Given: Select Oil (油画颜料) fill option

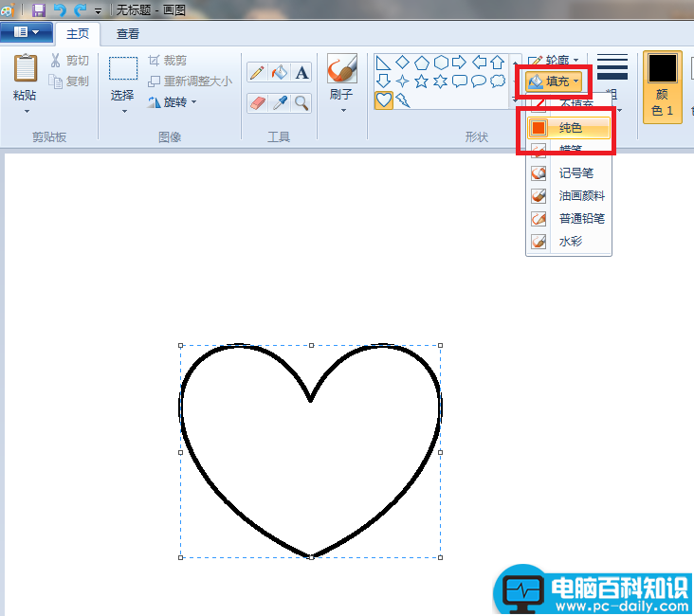Looking at the screenshot, I should pyautogui.click(x=569, y=195).
